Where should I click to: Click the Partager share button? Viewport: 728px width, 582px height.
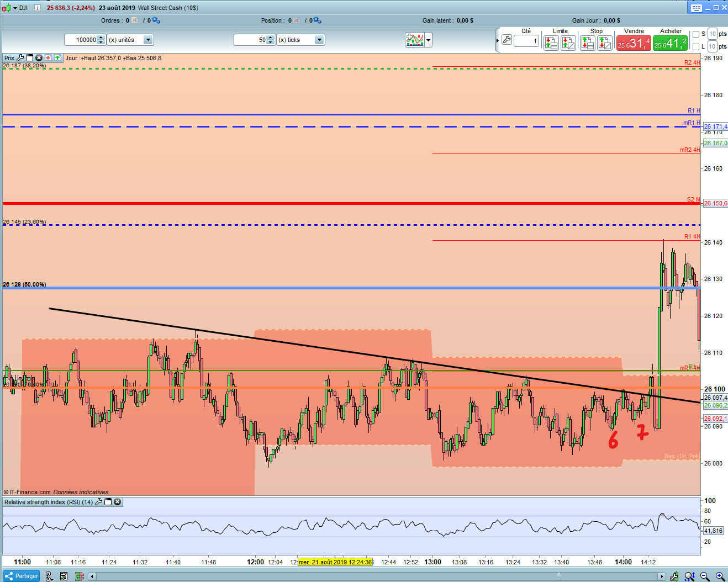(22, 576)
